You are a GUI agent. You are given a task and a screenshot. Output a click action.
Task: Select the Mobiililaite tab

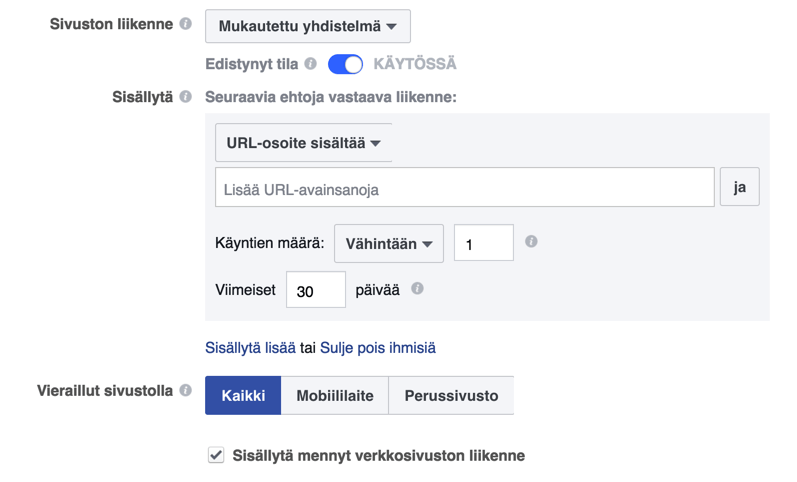335,396
